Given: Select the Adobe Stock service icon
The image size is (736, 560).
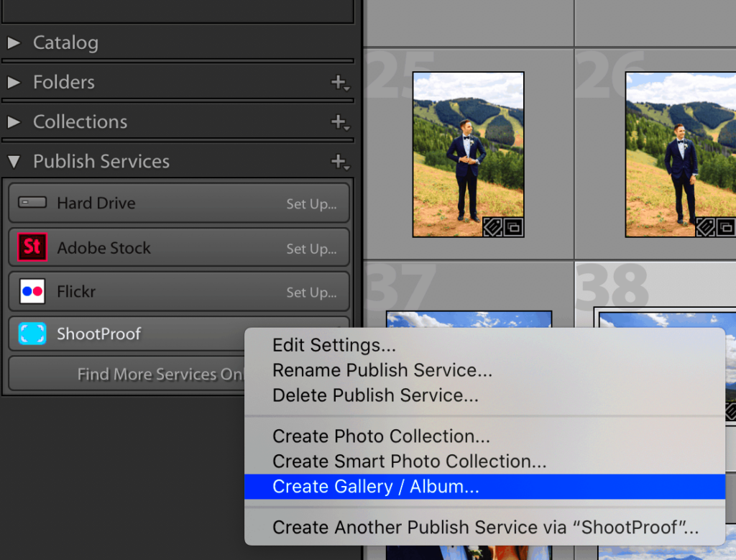Looking at the screenshot, I should pos(31,247).
